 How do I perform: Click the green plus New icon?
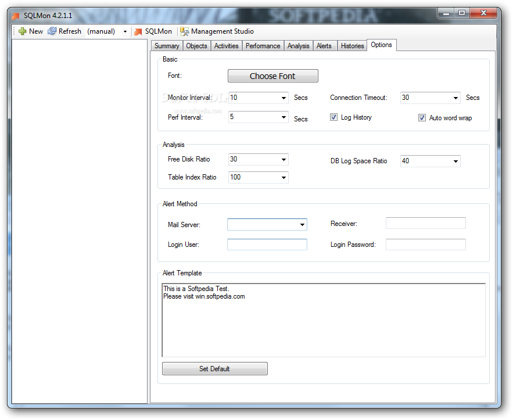point(22,31)
